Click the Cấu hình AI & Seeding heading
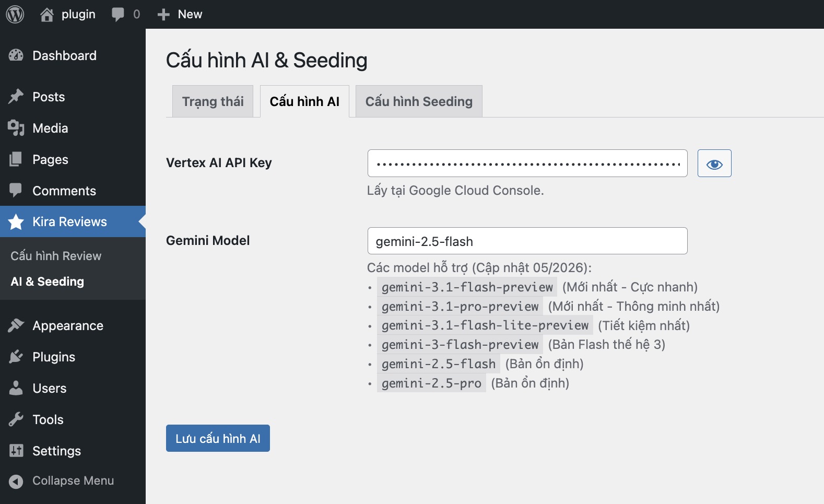 (x=267, y=60)
